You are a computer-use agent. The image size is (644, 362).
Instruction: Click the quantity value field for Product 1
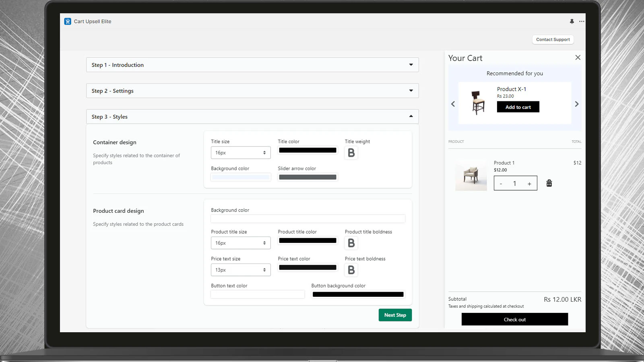(x=515, y=184)
